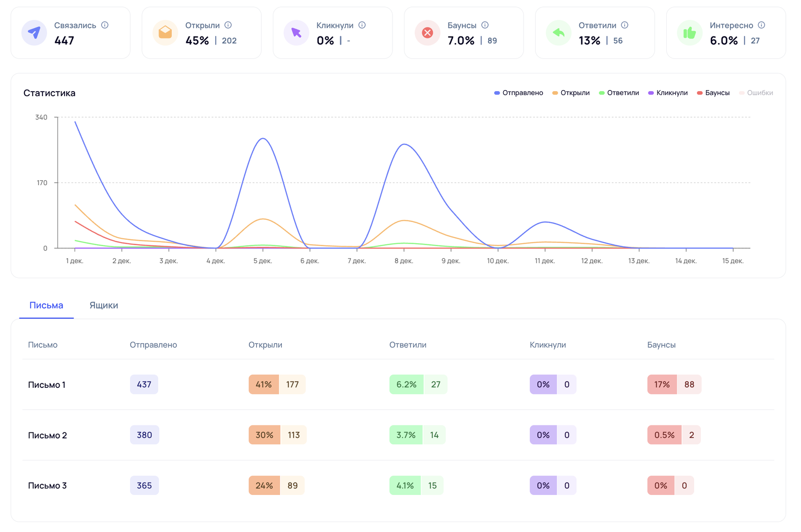Click the open envelope icon in Открыли card
The height and width of the screenshot is (532, 801).
coord(165,33)
